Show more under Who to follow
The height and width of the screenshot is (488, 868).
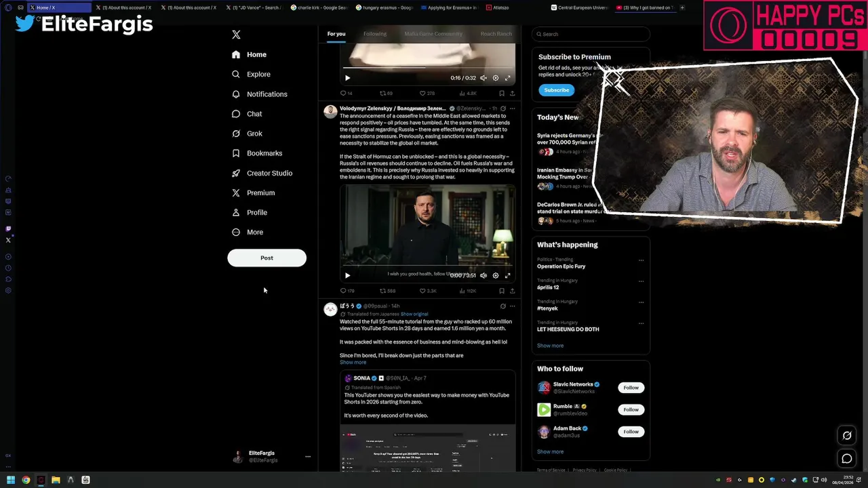tap(550, 451)
